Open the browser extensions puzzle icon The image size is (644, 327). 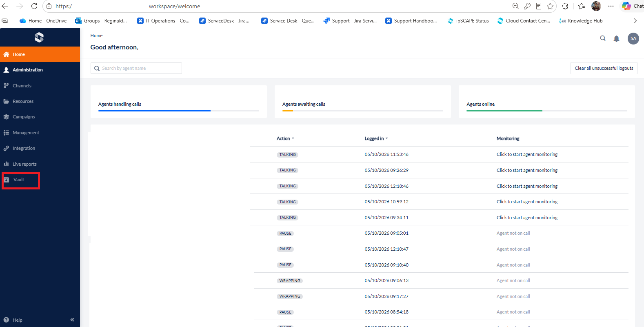[565, 6]
